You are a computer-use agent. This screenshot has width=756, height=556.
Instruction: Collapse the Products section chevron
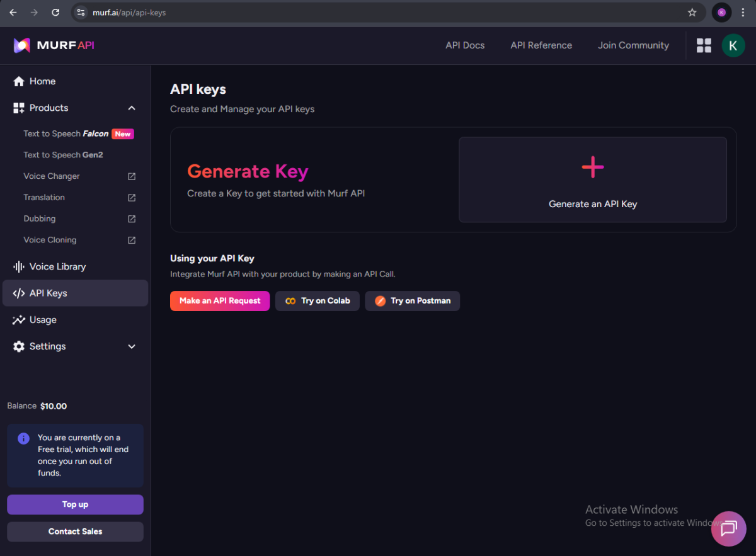(x=132, y=108)
